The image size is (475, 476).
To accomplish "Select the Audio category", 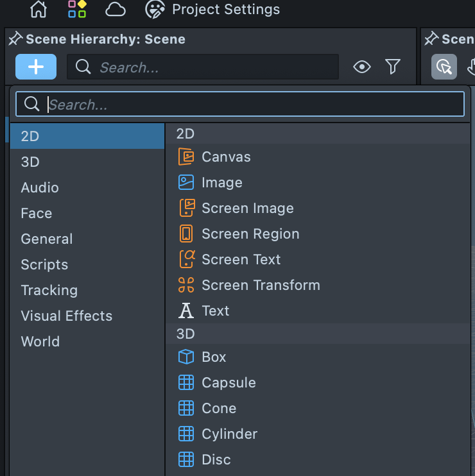I will 40,187.
